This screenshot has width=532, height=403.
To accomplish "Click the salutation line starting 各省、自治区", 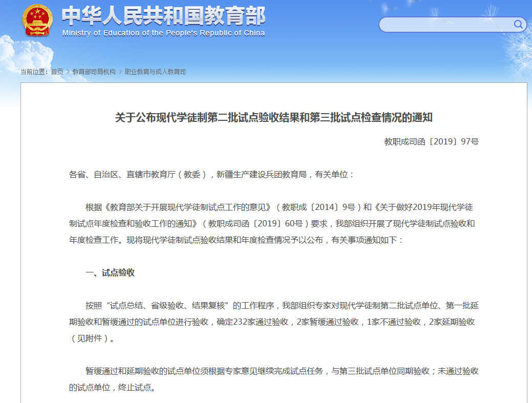I will tap(211, 175).
